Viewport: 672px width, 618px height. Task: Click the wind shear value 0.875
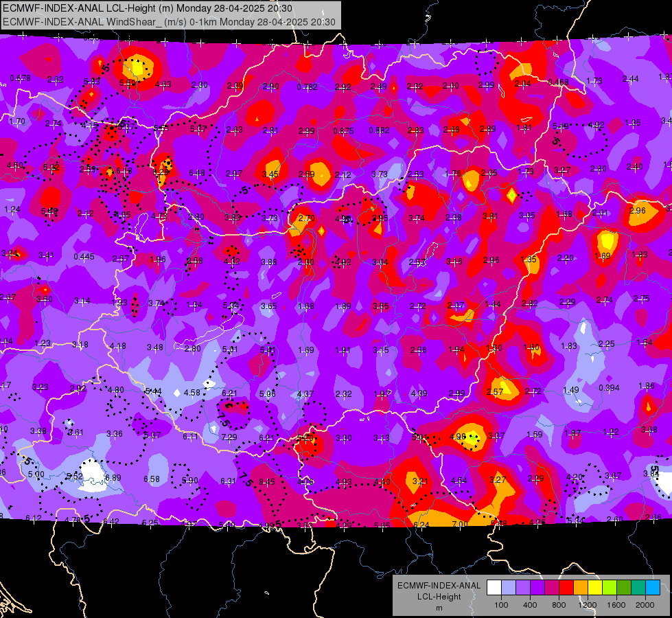pos(343,130)
